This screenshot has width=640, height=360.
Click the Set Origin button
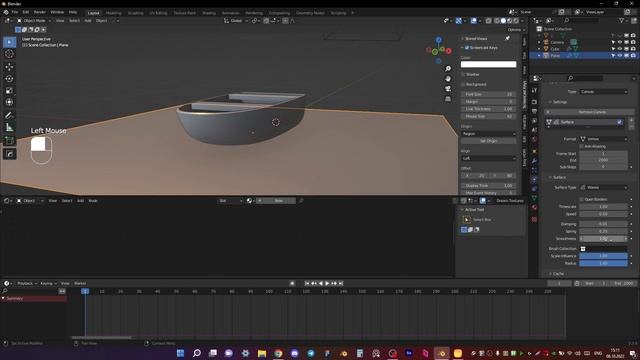pyautogui.click(x=489, y=141)
